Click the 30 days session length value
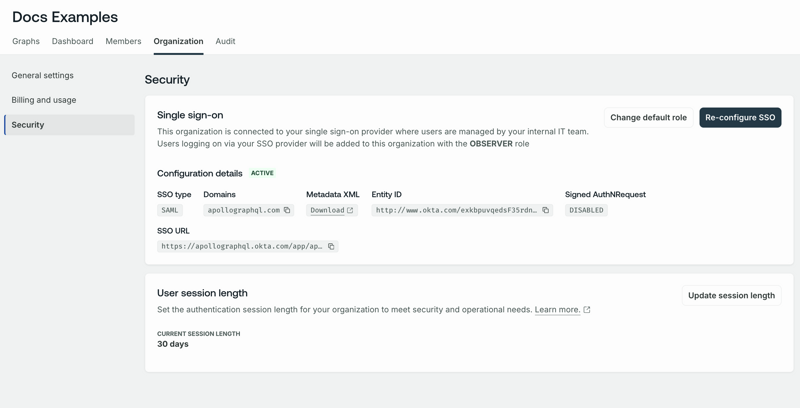Screen dimensions: 800x408 (173, 344)
